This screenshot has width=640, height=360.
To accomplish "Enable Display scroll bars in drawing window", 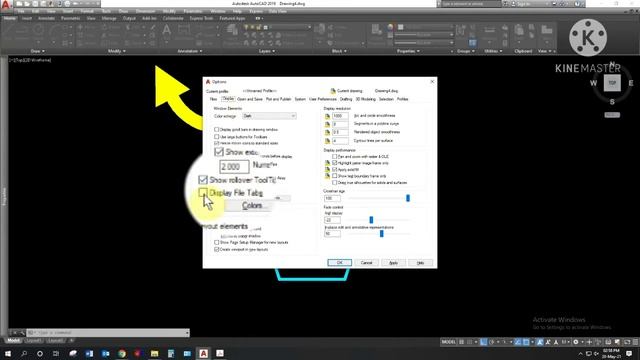I will [x=216, y=129].
